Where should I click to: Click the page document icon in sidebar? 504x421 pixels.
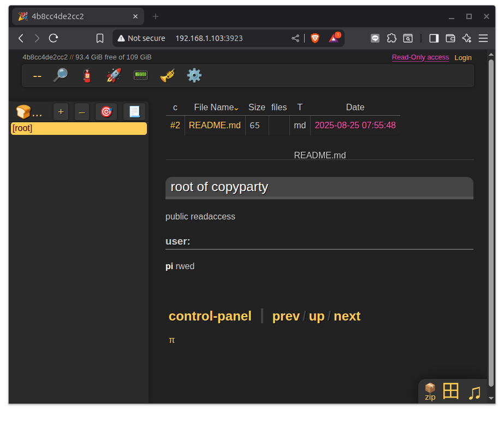[x=134, y=112]
